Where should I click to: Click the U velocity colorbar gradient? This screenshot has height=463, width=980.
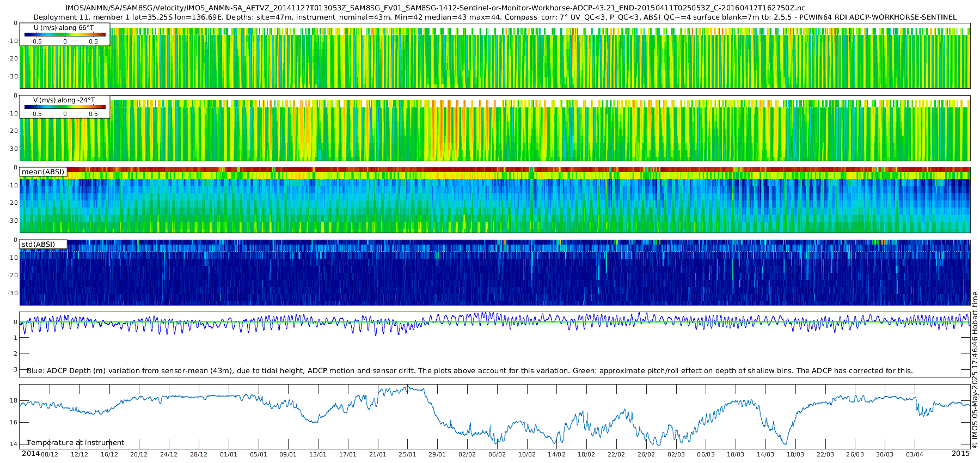(x=65, y=35)
